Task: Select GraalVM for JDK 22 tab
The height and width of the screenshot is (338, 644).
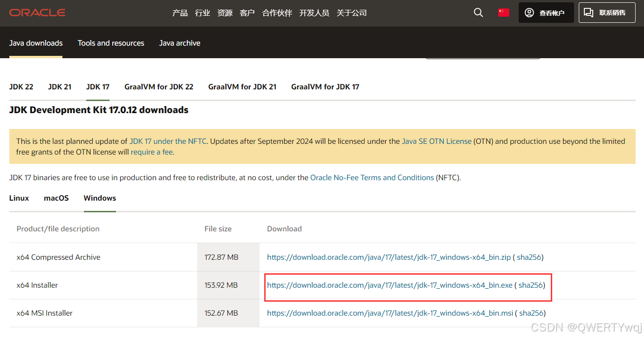Action: pos(159,87)
